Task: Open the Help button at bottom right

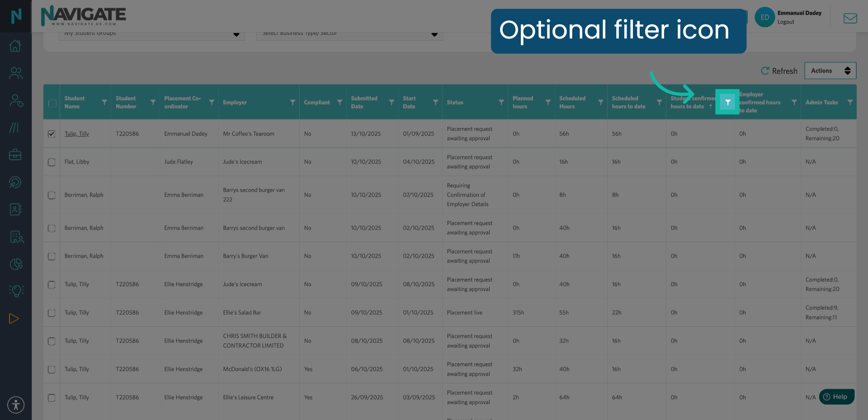Action: click(x=836, y=396)
